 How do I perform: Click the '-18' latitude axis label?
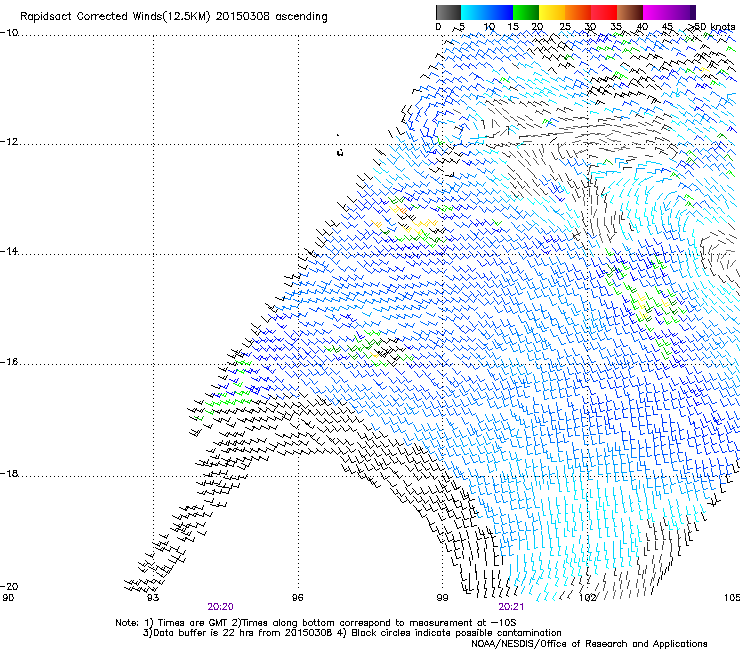[9, 473]
